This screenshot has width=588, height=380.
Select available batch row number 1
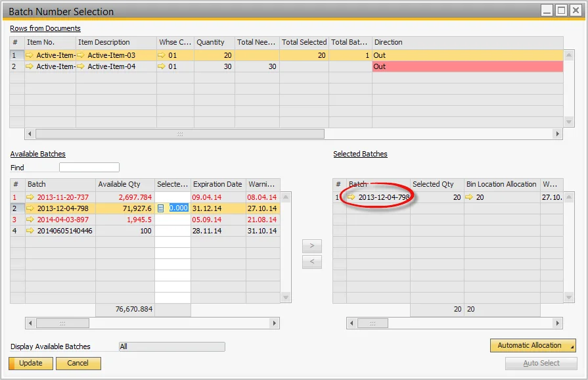(18, 197)
